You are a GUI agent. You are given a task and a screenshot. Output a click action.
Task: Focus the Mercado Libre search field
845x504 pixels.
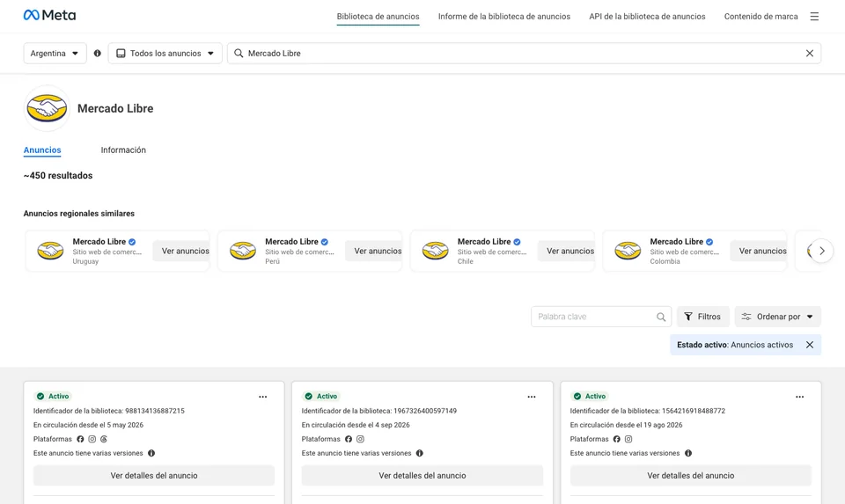click(524, 54)
